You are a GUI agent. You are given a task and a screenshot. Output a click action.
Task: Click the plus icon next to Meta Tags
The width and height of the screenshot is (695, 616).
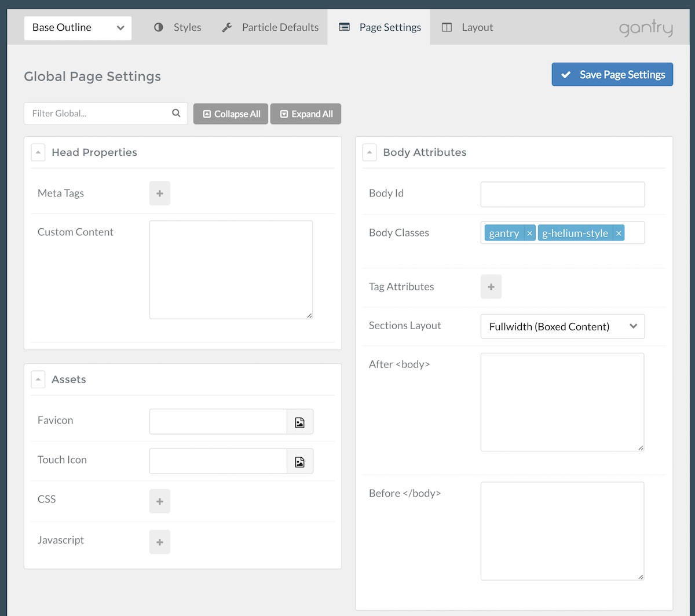point(160,194)
